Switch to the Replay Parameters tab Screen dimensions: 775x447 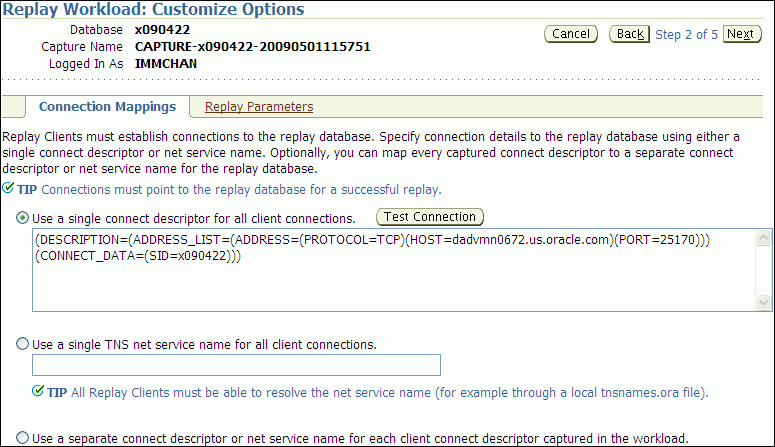pos(259,107)
